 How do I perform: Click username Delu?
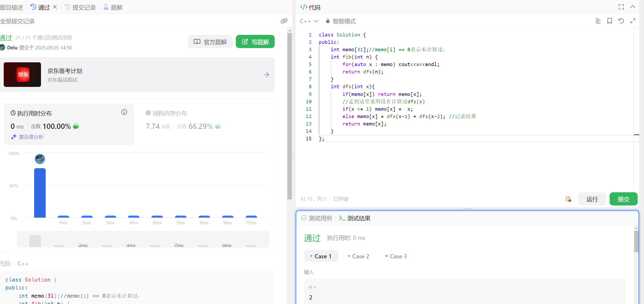tap(12, 48)
